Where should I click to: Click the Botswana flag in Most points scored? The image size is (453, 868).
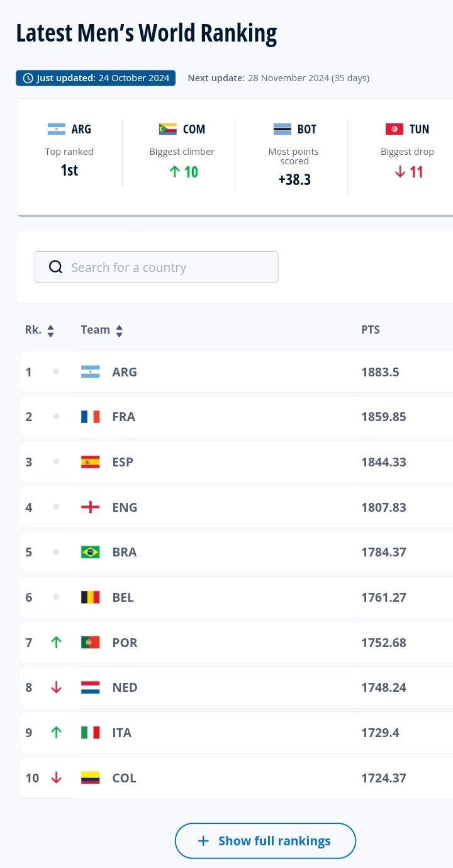point(282,129)
